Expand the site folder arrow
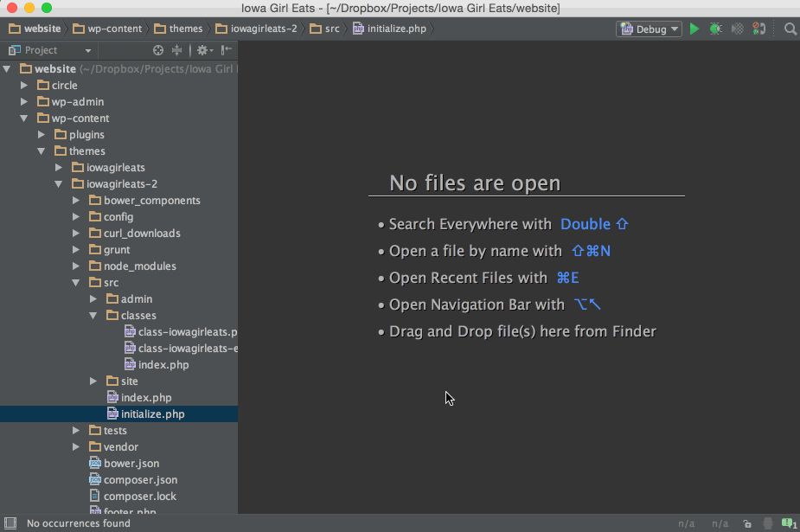 (93, 381)
